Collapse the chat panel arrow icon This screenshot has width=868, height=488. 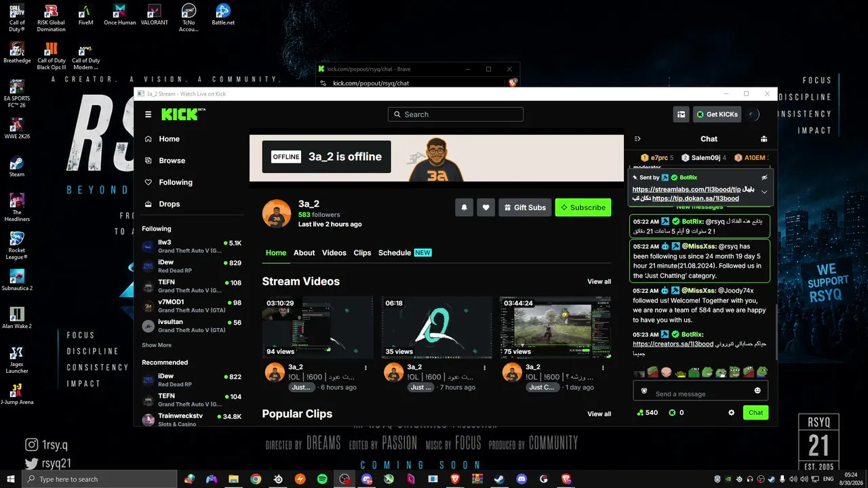(637, 139)
